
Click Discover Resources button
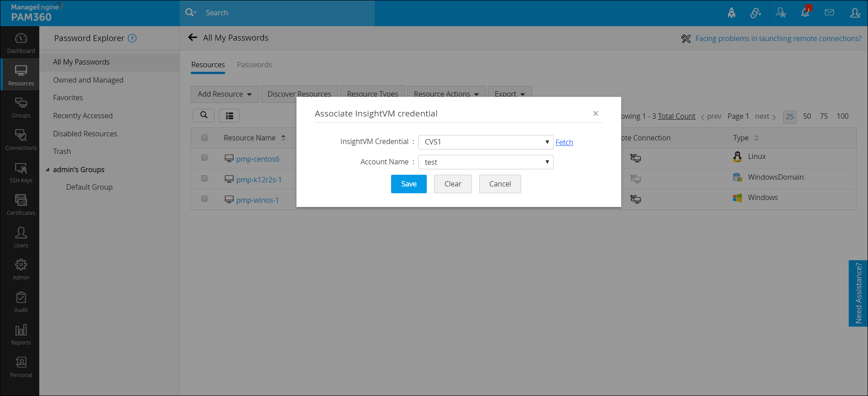click(x=299, y=94)
